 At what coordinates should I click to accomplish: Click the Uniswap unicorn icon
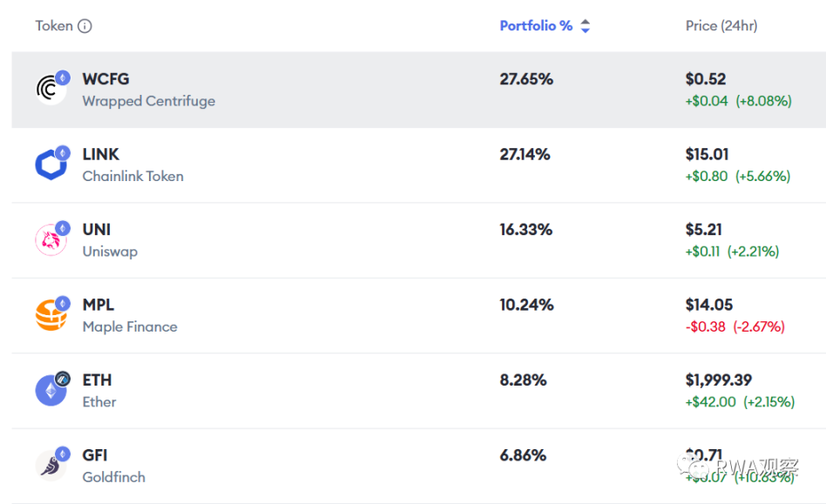(x=51, y=240)
